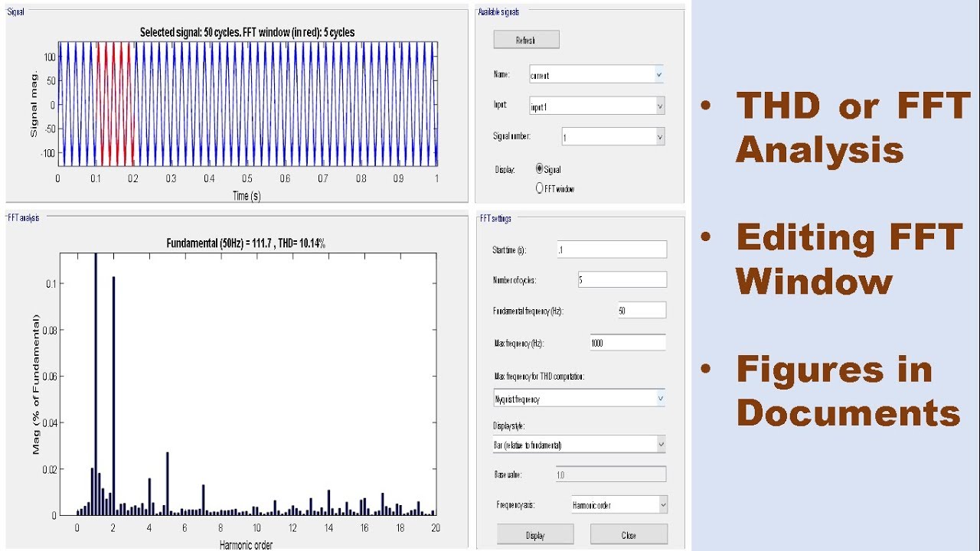Click the Max frequency field showing 1000
The width and height of the screenshot is (980, 551).
point(628,343)
